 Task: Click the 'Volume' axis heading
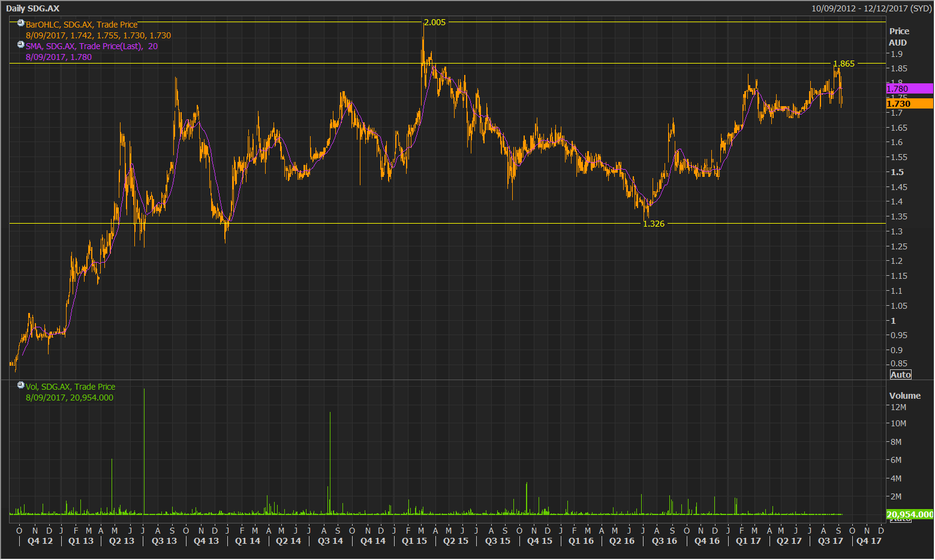(905, 396)
